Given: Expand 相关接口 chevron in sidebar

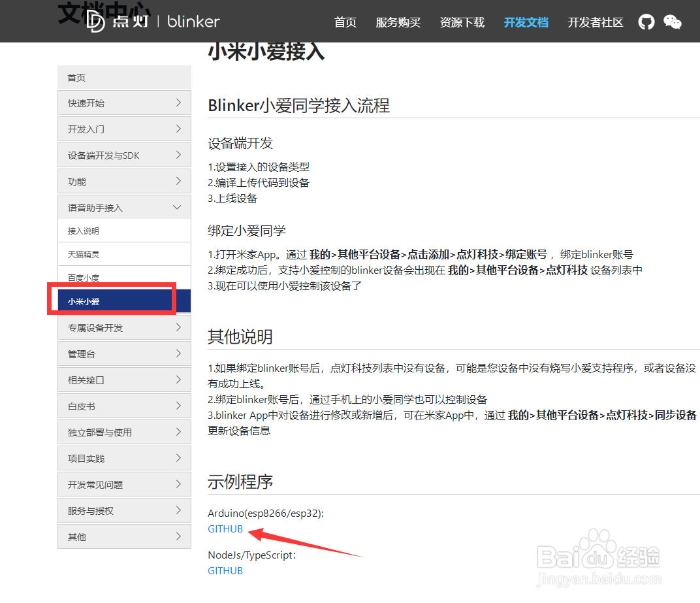Looking at the screenshot, I should [x=178, y=380].
